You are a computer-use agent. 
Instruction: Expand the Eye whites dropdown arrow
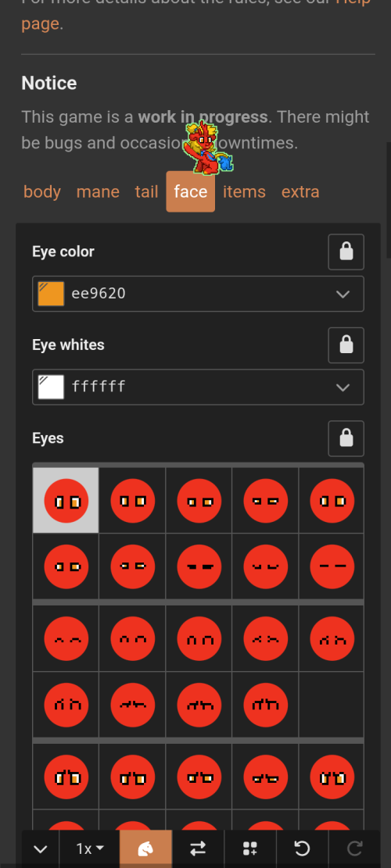pos(343,388)
